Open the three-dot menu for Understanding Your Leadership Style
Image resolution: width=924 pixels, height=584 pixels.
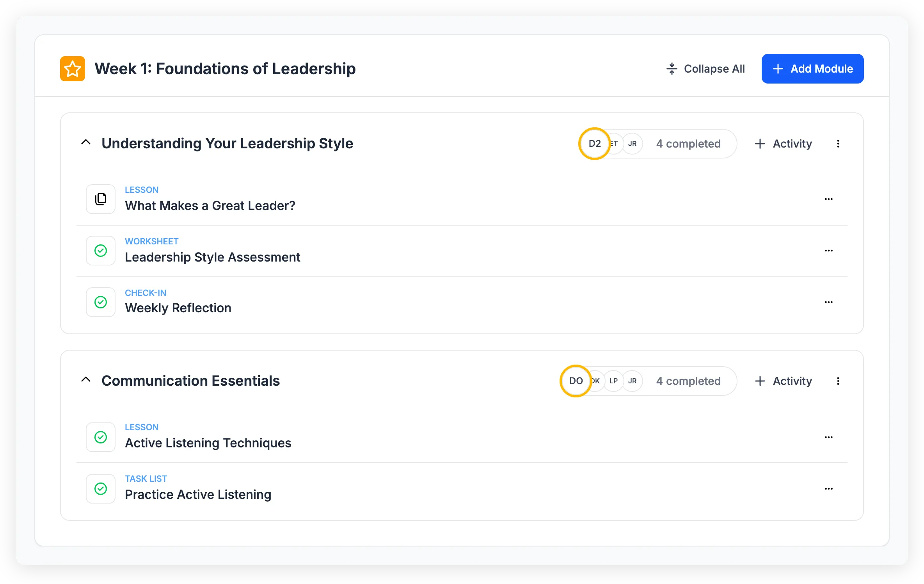[838, 144]
